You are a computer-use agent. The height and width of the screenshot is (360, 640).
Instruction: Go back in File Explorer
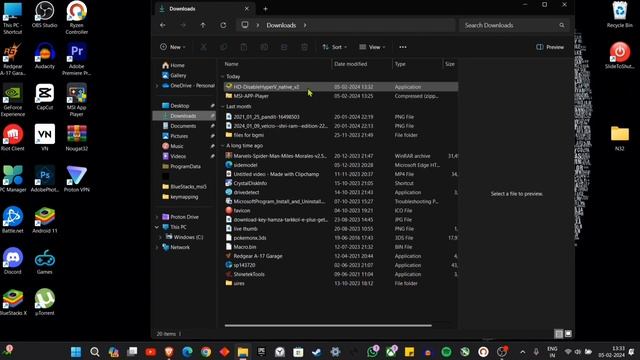point(163,25)
